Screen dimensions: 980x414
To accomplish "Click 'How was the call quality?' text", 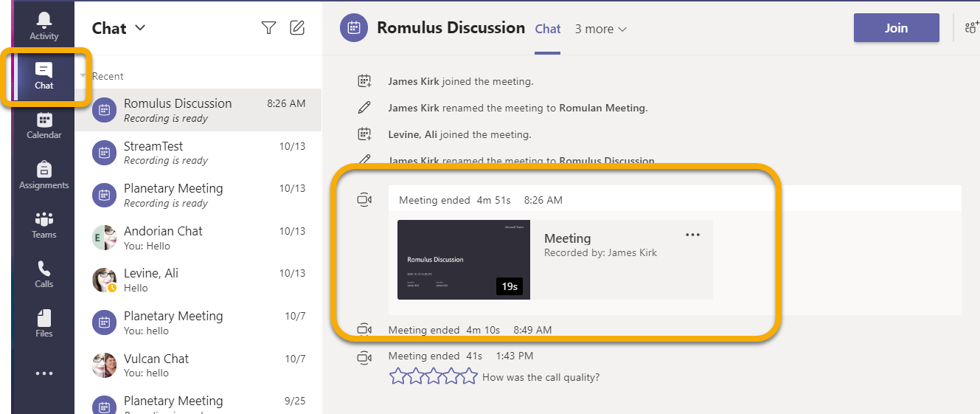I will click(x=541, y=377).
